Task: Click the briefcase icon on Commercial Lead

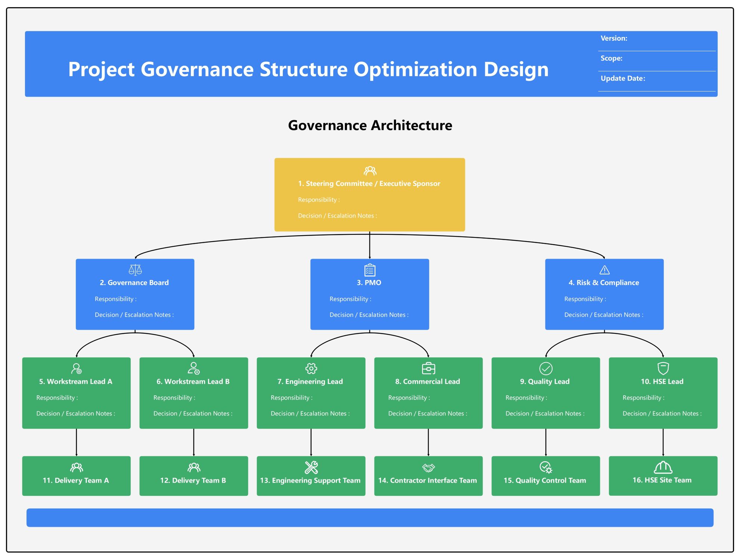Action: click(428, 368)
